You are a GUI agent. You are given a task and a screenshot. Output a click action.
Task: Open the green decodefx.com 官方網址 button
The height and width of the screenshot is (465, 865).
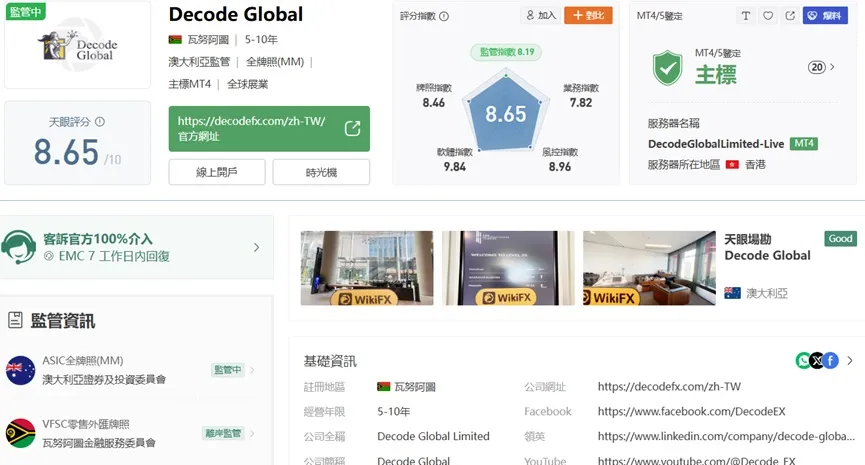(x=269, y=129)
